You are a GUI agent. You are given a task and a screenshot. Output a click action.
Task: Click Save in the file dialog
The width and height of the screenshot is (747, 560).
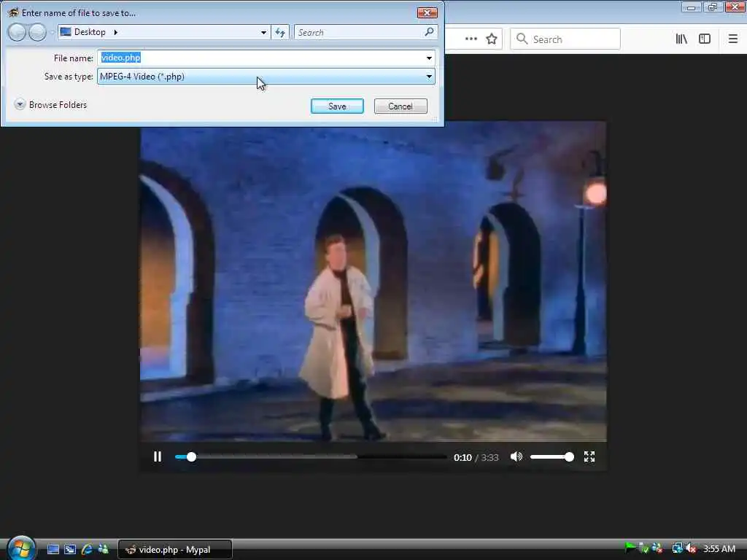tap(337, 106)
